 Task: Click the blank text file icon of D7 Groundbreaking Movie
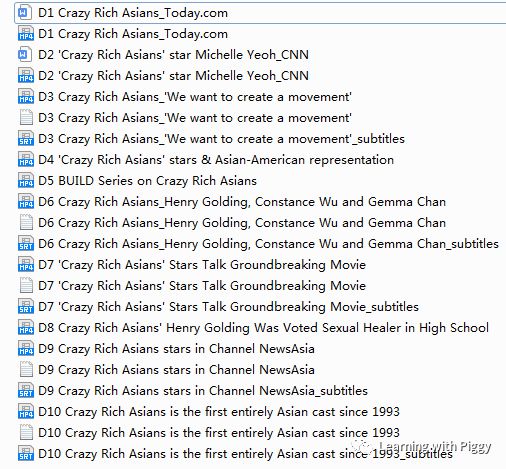(26, 286)
